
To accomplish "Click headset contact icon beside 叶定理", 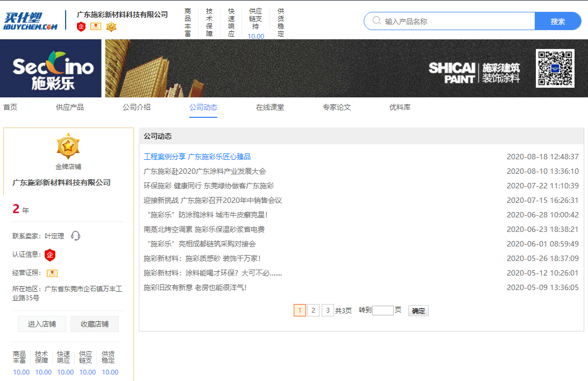I will pyautogui.click(x=75, y=236).
